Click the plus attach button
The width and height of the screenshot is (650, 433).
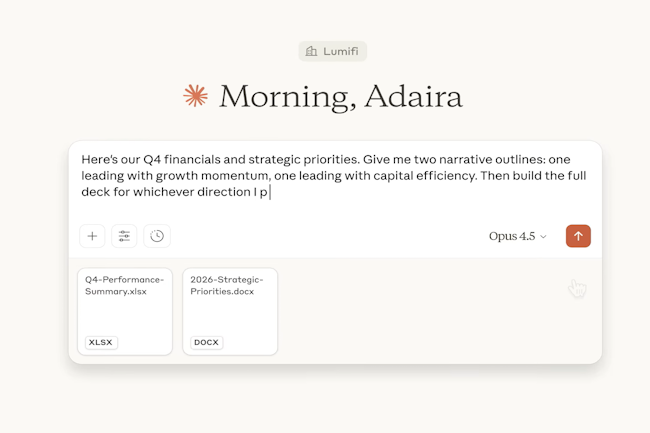point(92,236)
